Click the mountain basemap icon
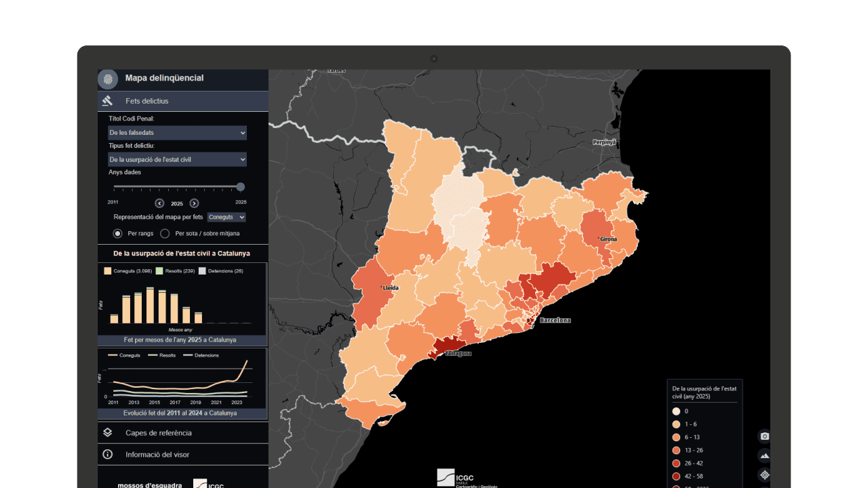This screenshot has height=488, width=868. coord(764,455)
